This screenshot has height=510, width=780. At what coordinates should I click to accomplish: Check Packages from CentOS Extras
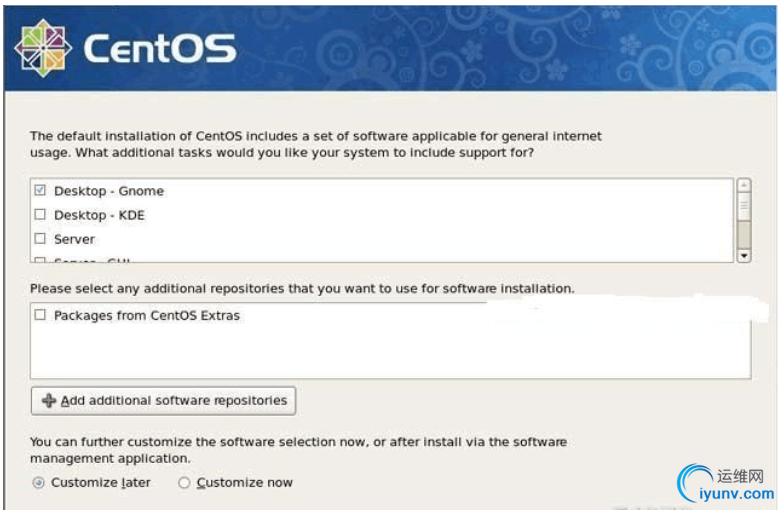pos(40,314)
